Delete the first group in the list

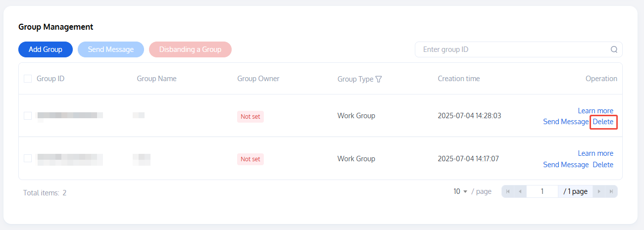pos(603,122)
